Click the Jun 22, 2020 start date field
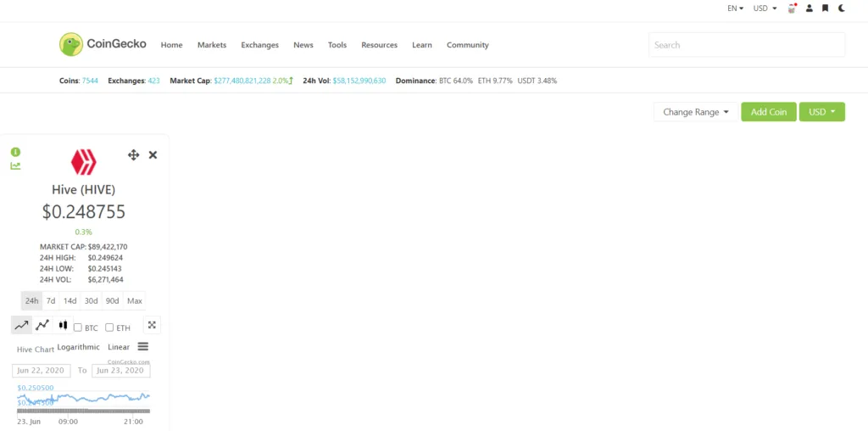 [x=42, y=371]
